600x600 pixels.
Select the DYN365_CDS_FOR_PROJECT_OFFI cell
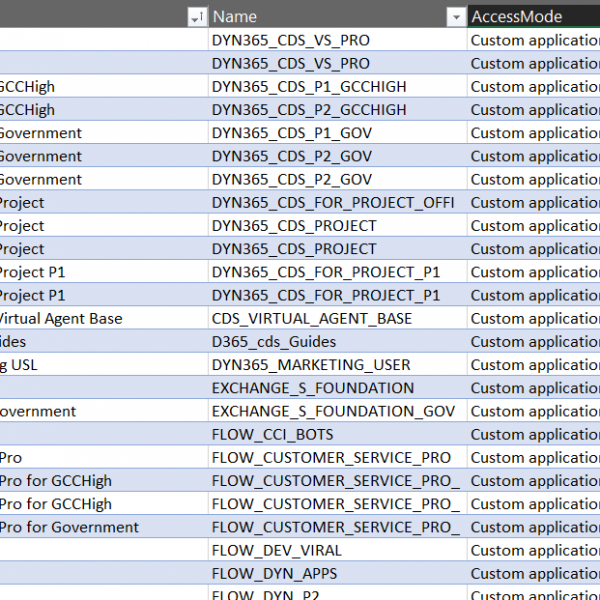coord(338,202)
